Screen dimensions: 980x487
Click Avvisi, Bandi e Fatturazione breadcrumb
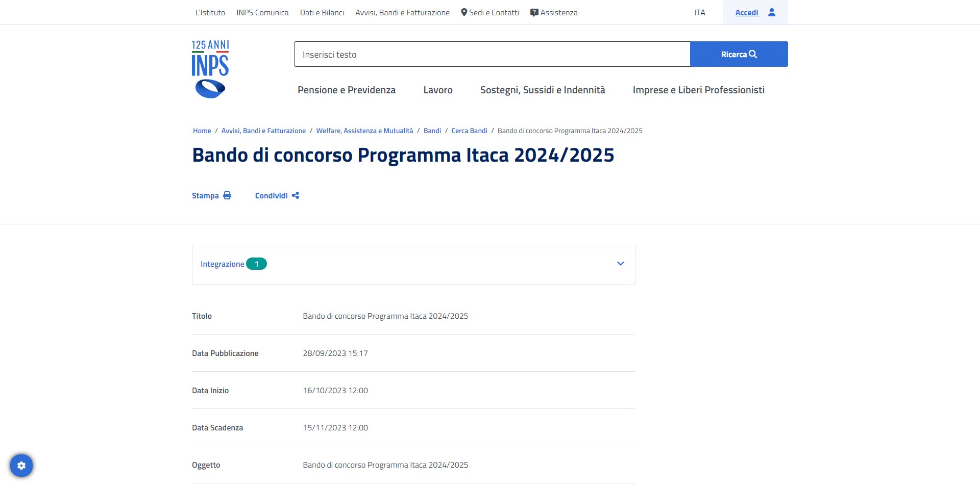tap(263, 131)
